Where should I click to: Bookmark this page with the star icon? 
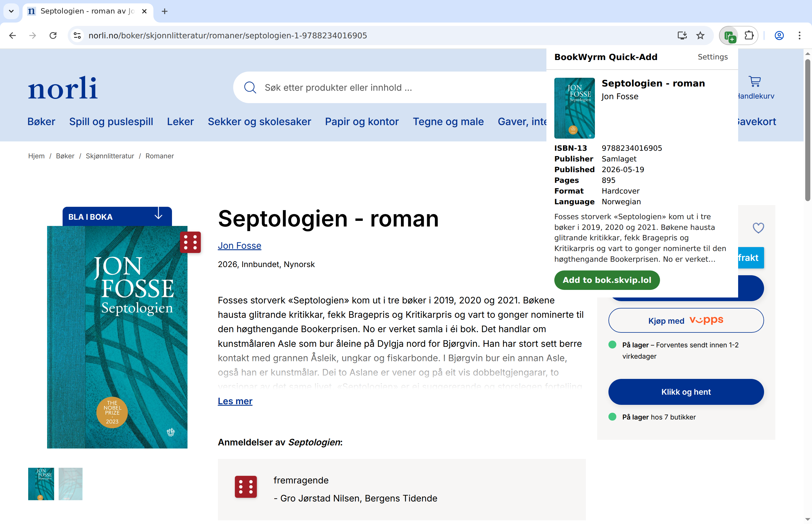click(x=700, y=35)
